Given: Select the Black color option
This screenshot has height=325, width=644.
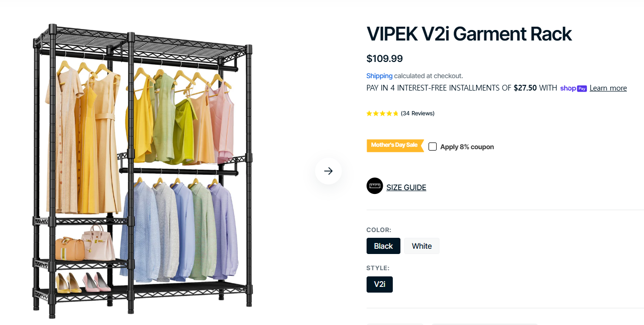Looking at the screenshot, I should pos(383,246).
